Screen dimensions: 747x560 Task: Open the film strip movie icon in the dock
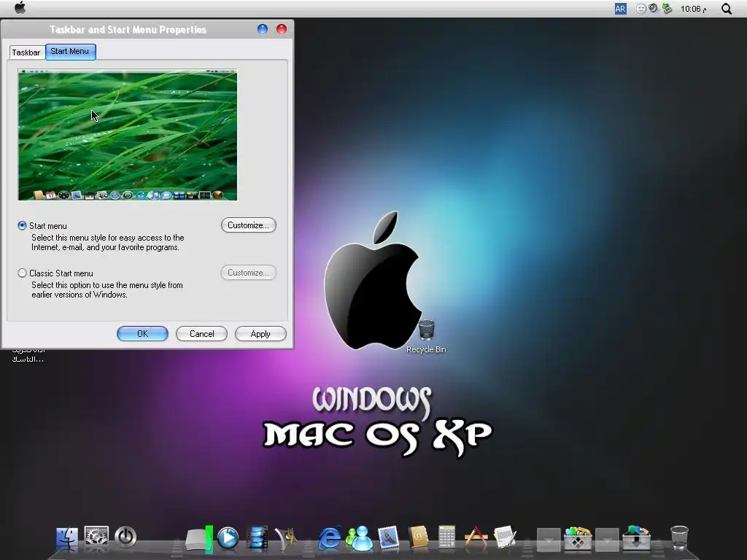pyautogui.click(x=258, y=538)
